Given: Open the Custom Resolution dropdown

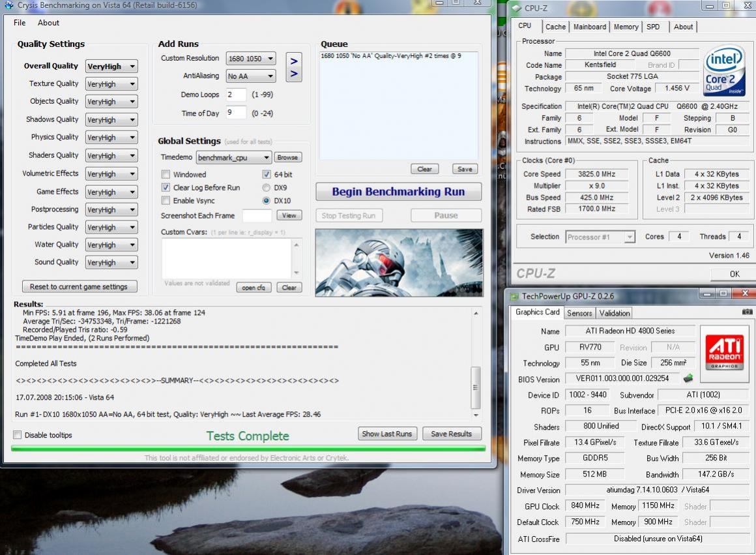Looking at the screenshot, I should (251, 59).
